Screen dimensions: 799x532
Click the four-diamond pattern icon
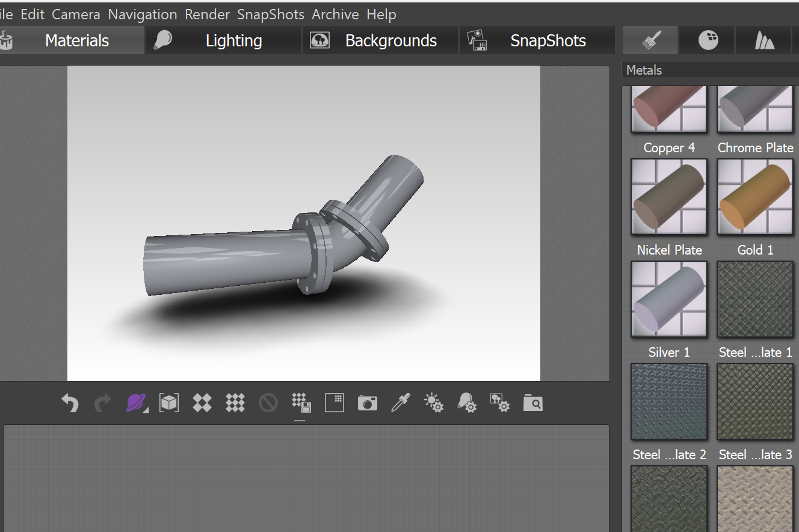(202, 403)
